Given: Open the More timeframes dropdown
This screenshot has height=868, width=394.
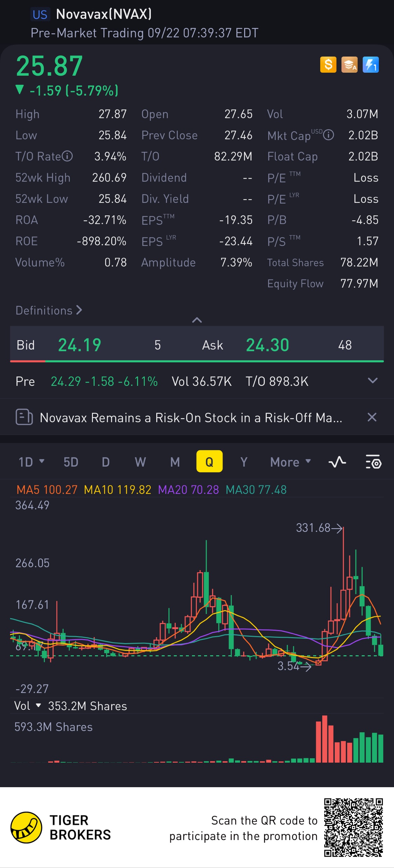Looking at the screenshot, I should [x=290, y=462].
